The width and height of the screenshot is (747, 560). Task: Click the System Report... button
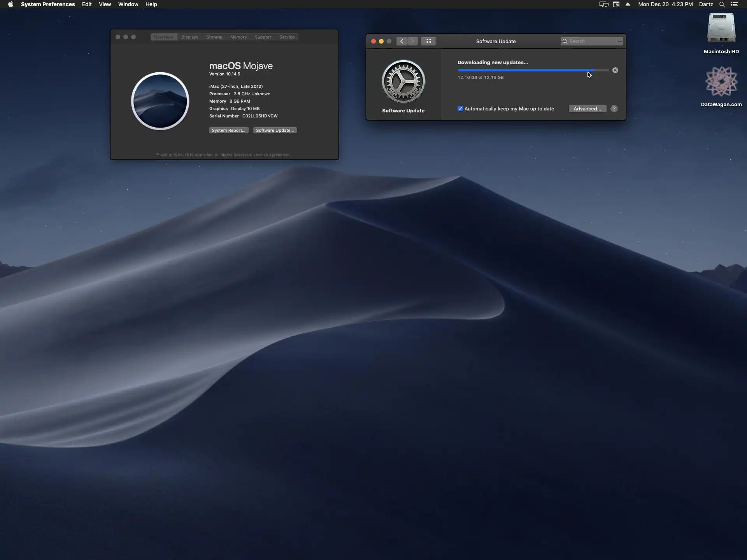(x=228, y=130)
